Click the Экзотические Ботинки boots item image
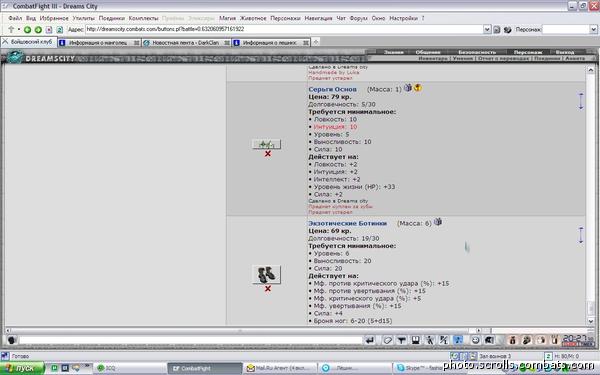This screenshot has height=375, width=600. pyautogui.click(x=266, y=275)
